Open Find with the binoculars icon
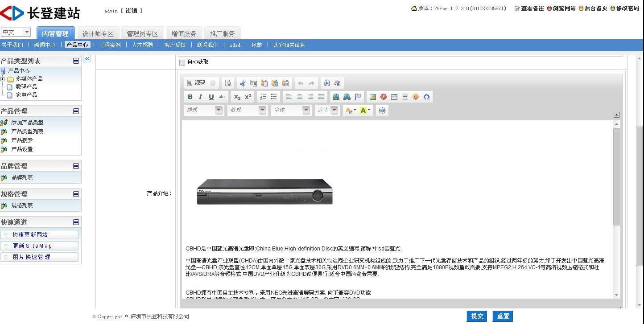The image size is (644, 324). click(327, 83)
